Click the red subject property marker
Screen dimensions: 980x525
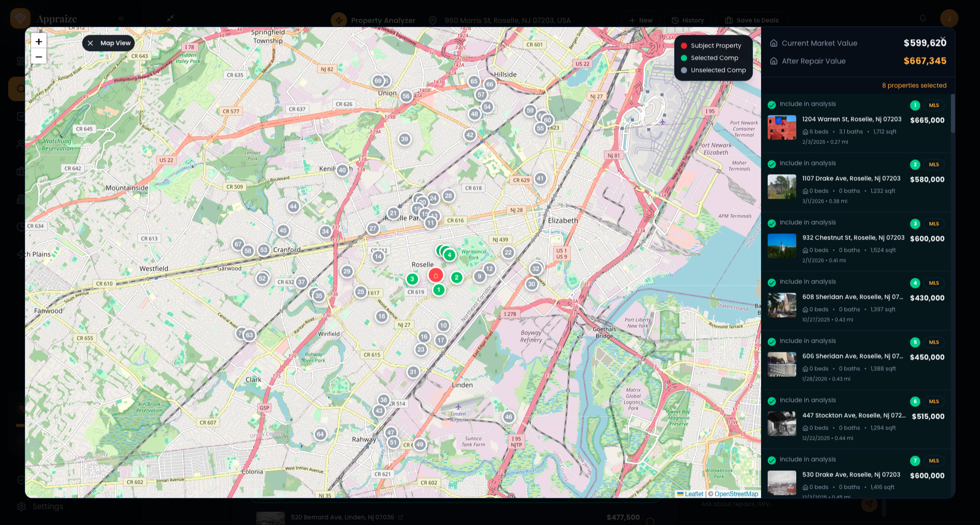[x=435, y=276]
